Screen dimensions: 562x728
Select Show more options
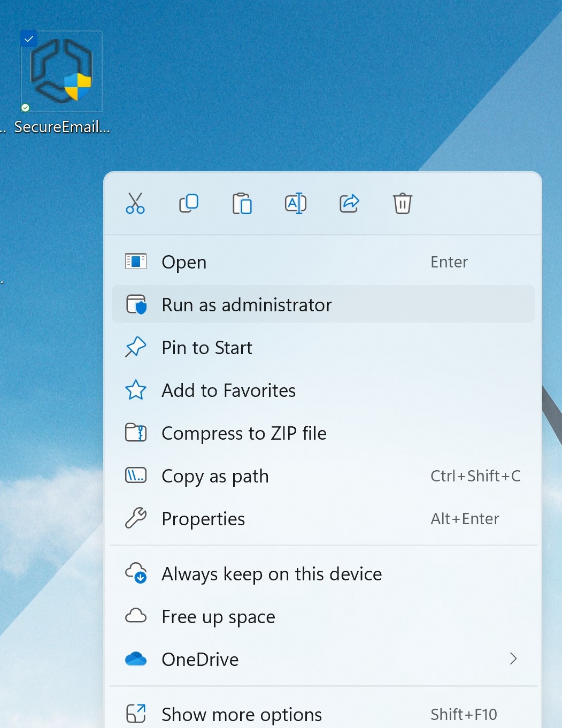coord(323,714)
